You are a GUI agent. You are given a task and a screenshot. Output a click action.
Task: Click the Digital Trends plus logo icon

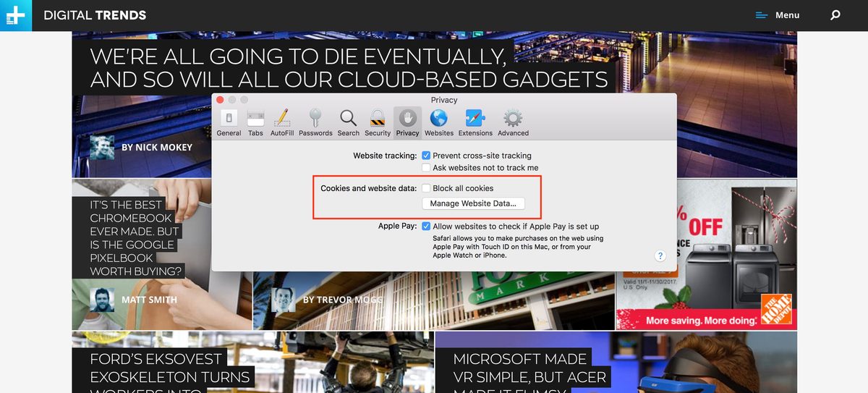point(16,15)
